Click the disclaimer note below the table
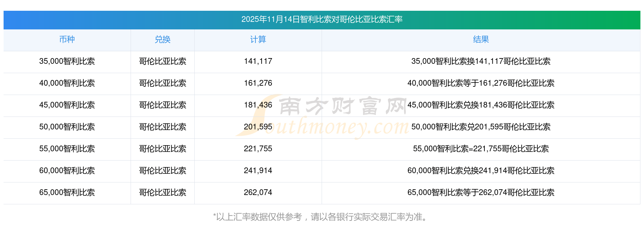This screenshot has height=228, width=644. click(x=320, y=217)
